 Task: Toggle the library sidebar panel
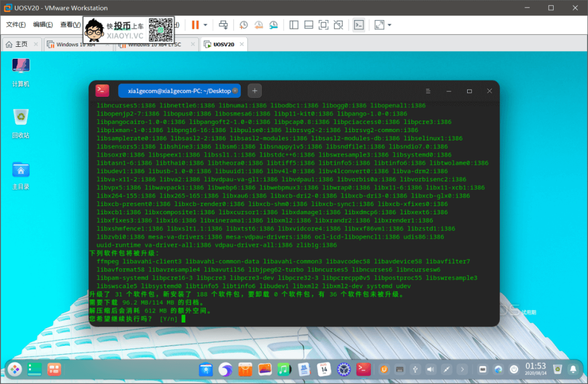coord(294,25)
